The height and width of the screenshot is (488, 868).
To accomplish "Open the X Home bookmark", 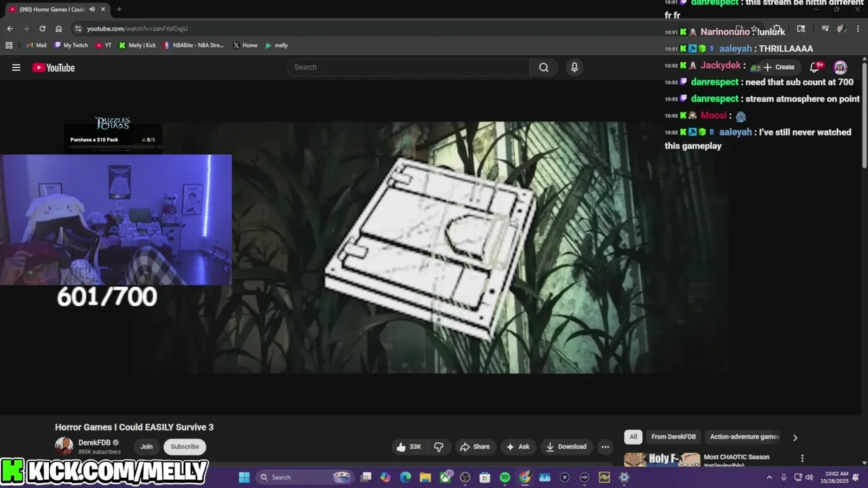I will pyautogui.click(x=245, y=45).
